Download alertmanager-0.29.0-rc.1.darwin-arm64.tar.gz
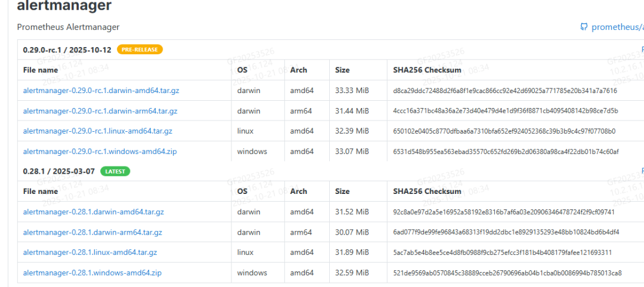 pos(100,111)
